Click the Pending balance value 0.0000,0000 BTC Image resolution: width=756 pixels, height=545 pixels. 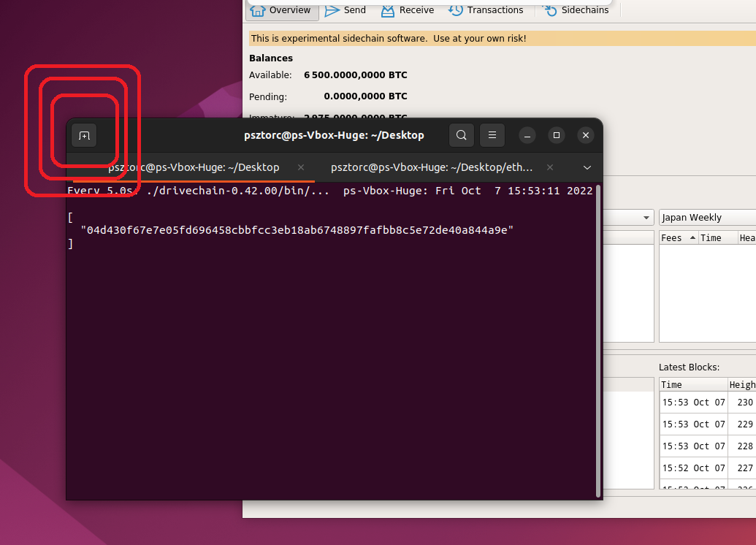click(x=365, y=96)
